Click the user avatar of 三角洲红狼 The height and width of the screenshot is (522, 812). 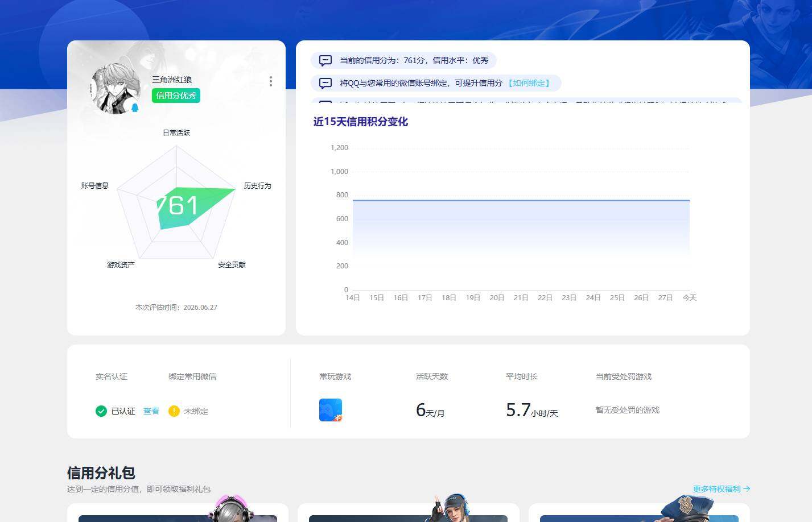[x=116, y=89]
